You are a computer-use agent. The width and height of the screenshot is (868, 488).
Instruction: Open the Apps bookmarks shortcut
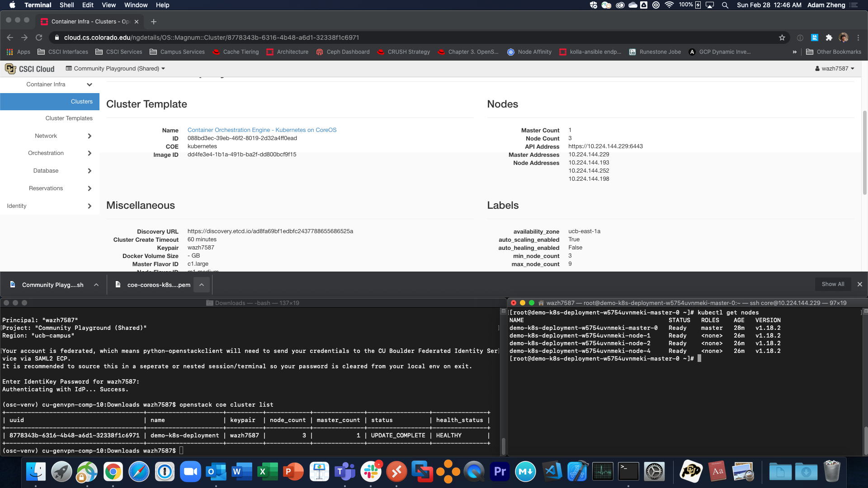pyautogui.click(x=19, y=52)
